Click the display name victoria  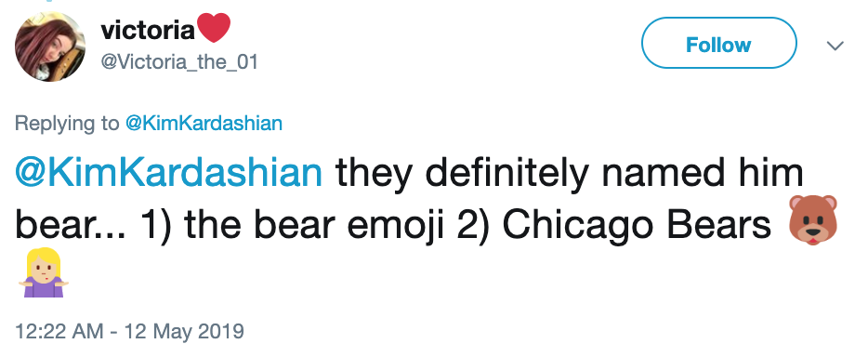point(148,30)
